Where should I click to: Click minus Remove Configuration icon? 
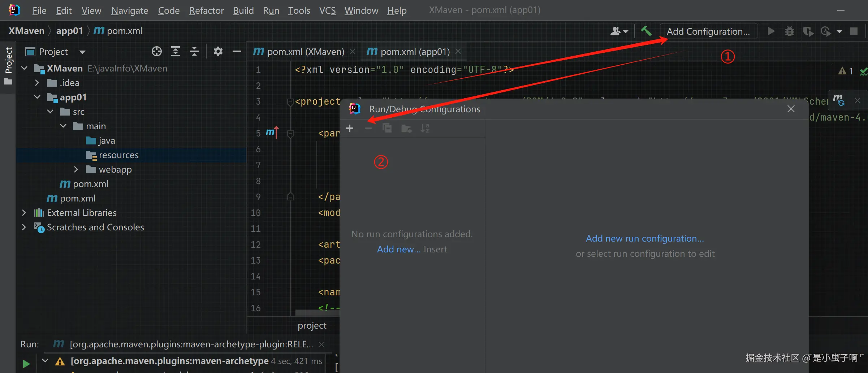point(368,128)
